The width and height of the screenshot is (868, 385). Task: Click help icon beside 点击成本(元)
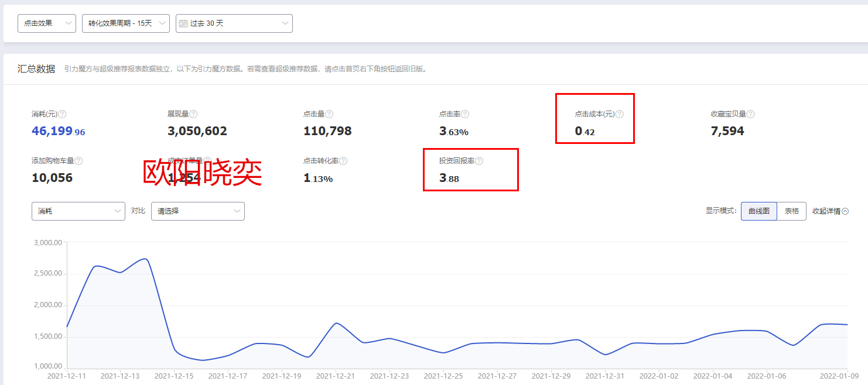pyautogui.click(x=620, y=115)
